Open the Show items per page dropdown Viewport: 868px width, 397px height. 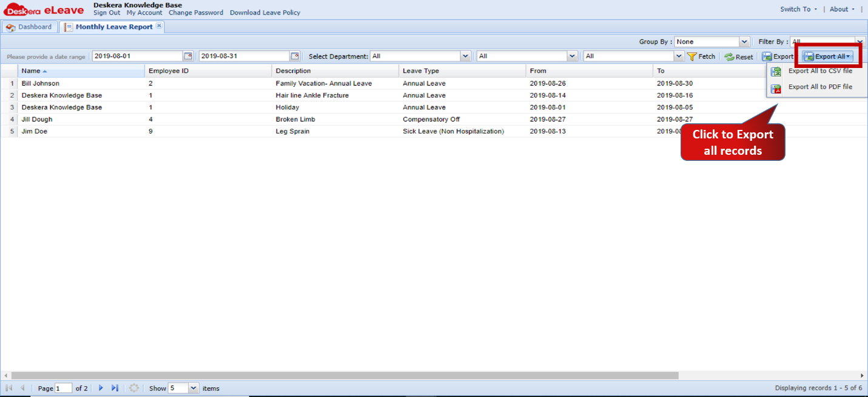point(193,388)
